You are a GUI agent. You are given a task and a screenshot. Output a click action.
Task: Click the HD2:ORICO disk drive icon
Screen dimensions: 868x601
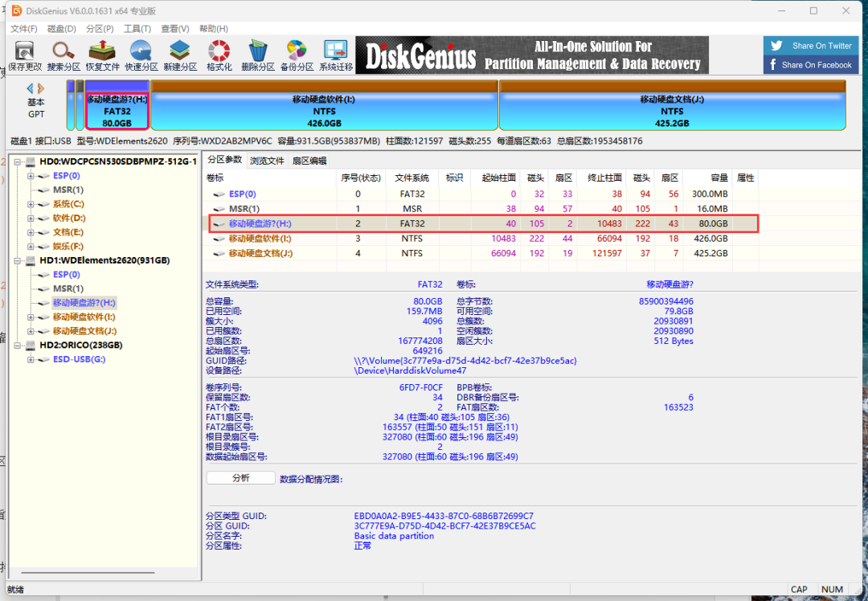pyautogui.click(x=31, y=345)
